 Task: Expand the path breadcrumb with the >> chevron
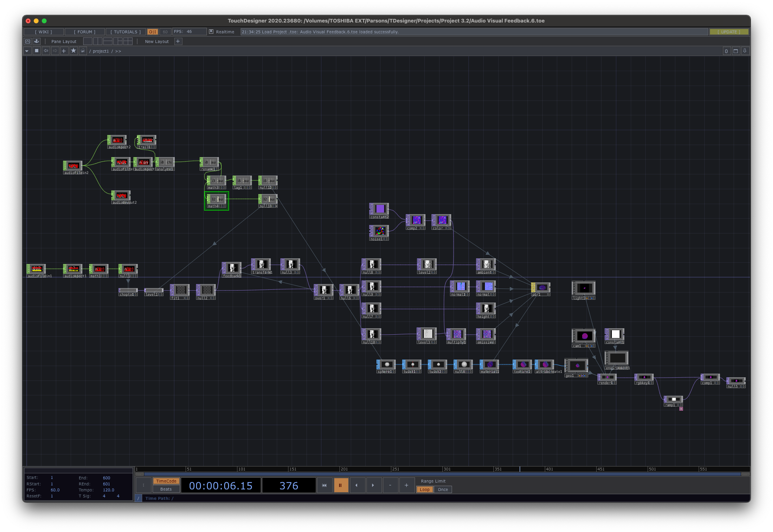point(118,51)
